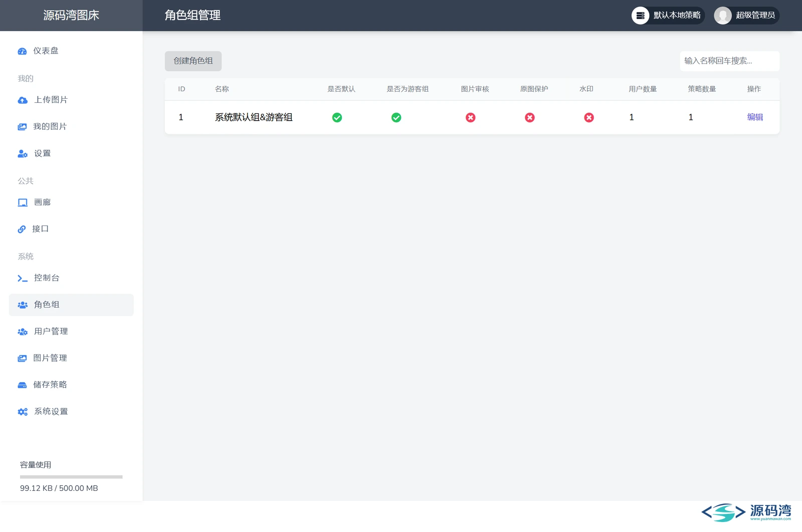This screenshot has height=532, width=802.
Task: Click the storage strategy server icon in header
Action: [640, 16]
